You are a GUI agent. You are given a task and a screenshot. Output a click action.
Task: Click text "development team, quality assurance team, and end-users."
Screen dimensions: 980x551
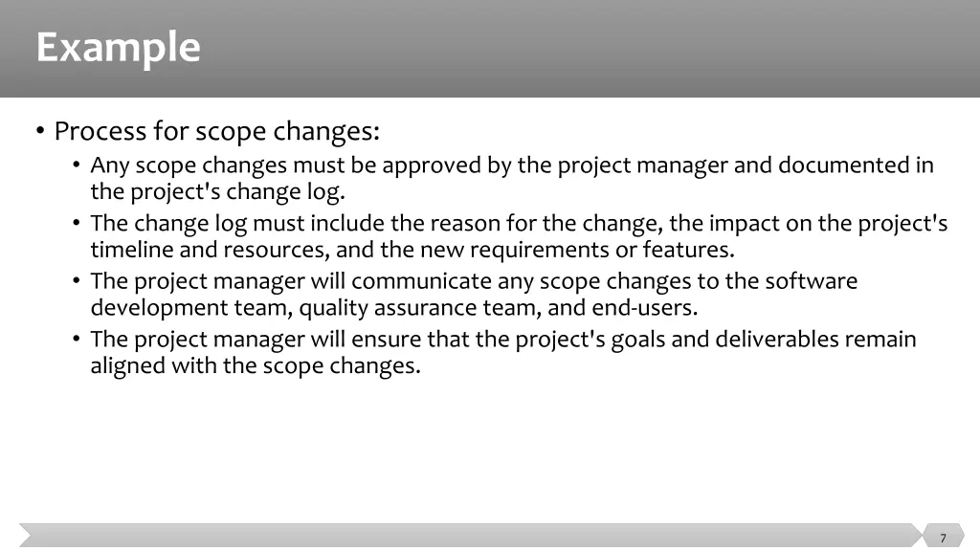(394, 308)
